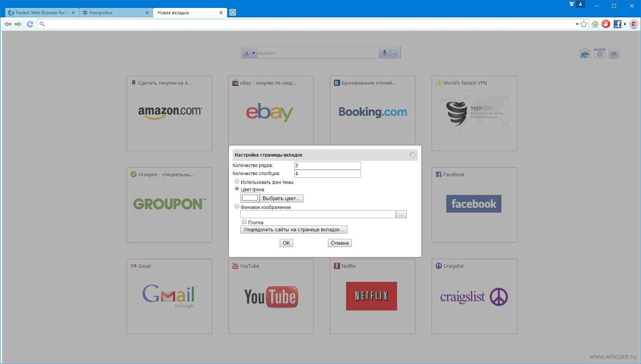Screen dimensions: 641x364
Task: Open the themes T-shirt icon
Action: coord(572,4)
